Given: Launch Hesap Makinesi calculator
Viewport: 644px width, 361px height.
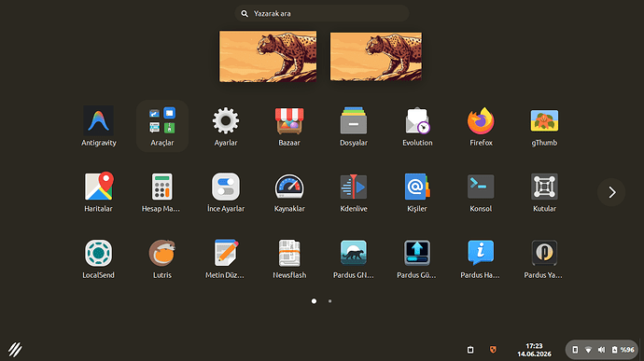Looking at the screenshot, I should pyautogui.click(x=161, y=192).
